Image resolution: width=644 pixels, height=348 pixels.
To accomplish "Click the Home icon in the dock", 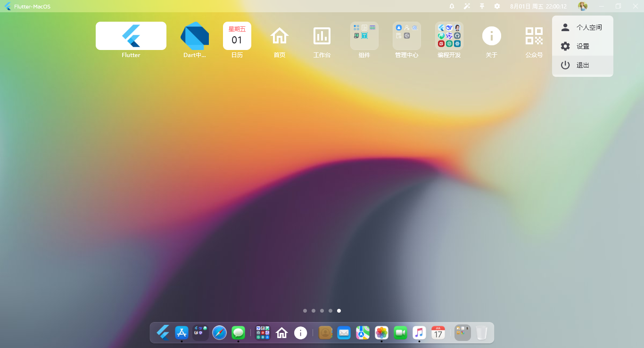I will (281, 332).
